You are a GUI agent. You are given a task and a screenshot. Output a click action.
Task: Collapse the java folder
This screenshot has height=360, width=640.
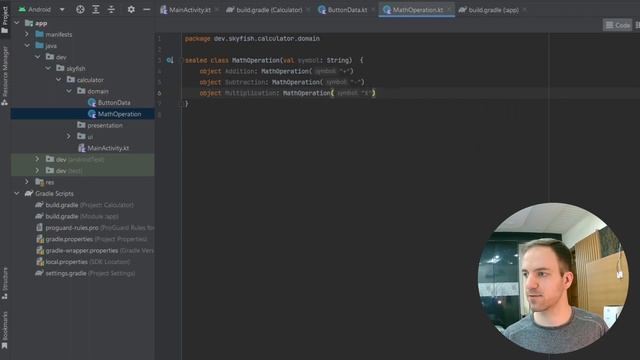point(27,46)
